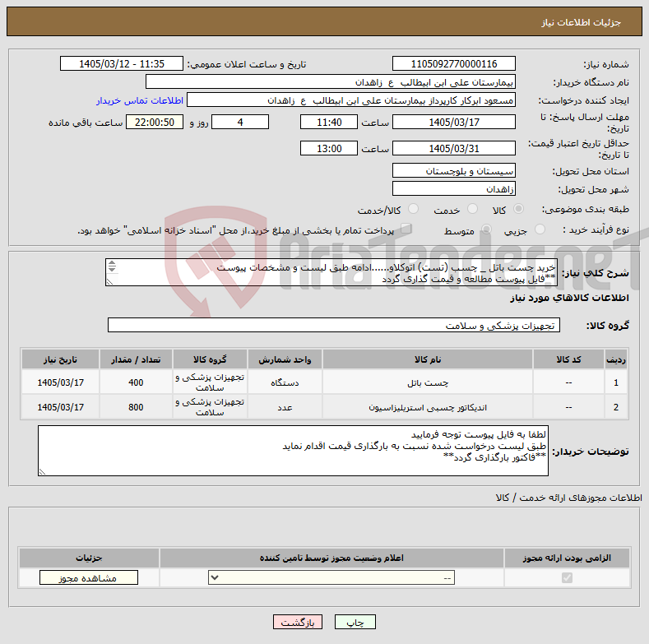Click the unit cell دستگاه

pyautogui.click(x=285, y=382)
